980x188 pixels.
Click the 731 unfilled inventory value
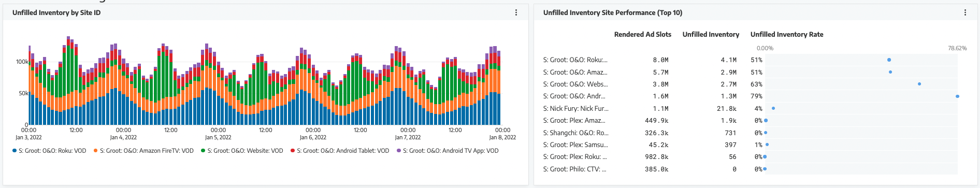tap(731, 133)
